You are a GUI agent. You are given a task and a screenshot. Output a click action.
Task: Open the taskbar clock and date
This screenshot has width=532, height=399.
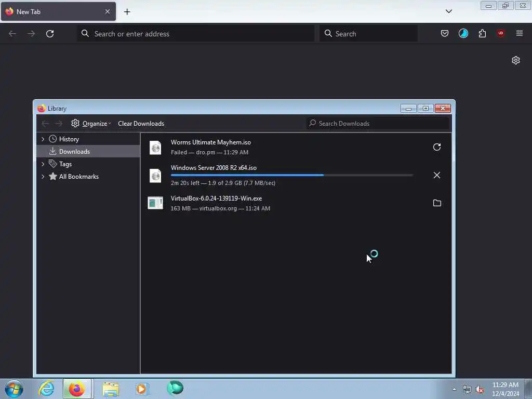click(506, 389)
